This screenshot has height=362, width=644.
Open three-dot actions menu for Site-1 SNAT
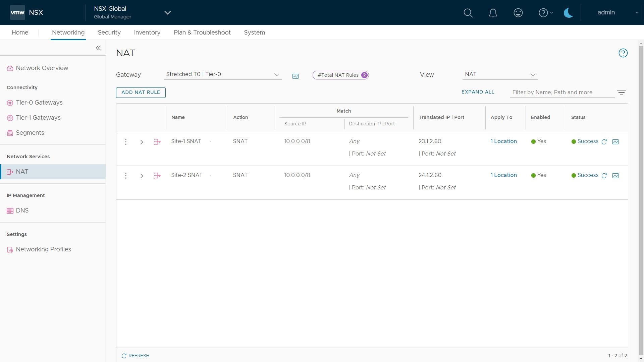coord(126,142)
